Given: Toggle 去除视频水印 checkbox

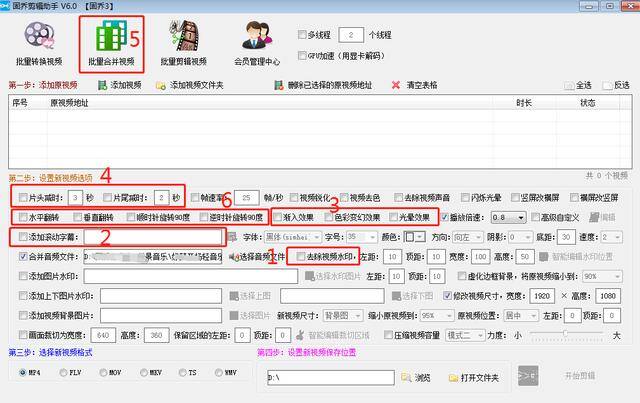Looking at the screenshot, I should [x=301, y=257].
